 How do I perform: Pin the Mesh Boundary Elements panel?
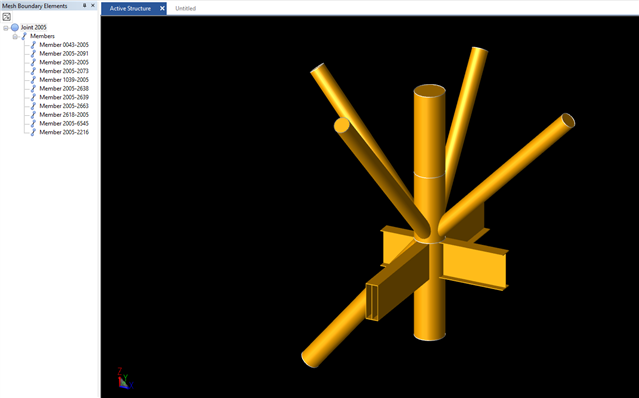coord(84,6)
